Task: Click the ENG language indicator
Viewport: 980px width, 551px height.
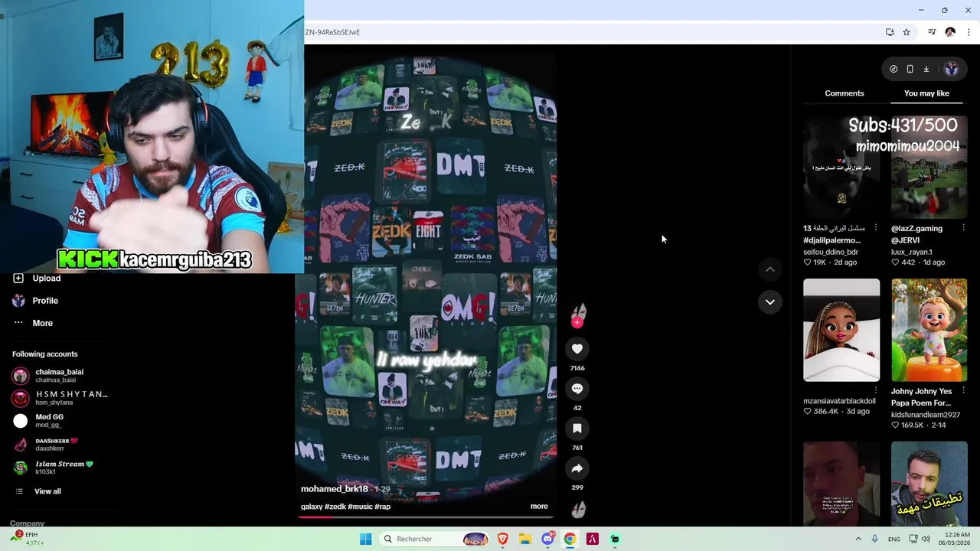Action: click(x=894, y=539)
